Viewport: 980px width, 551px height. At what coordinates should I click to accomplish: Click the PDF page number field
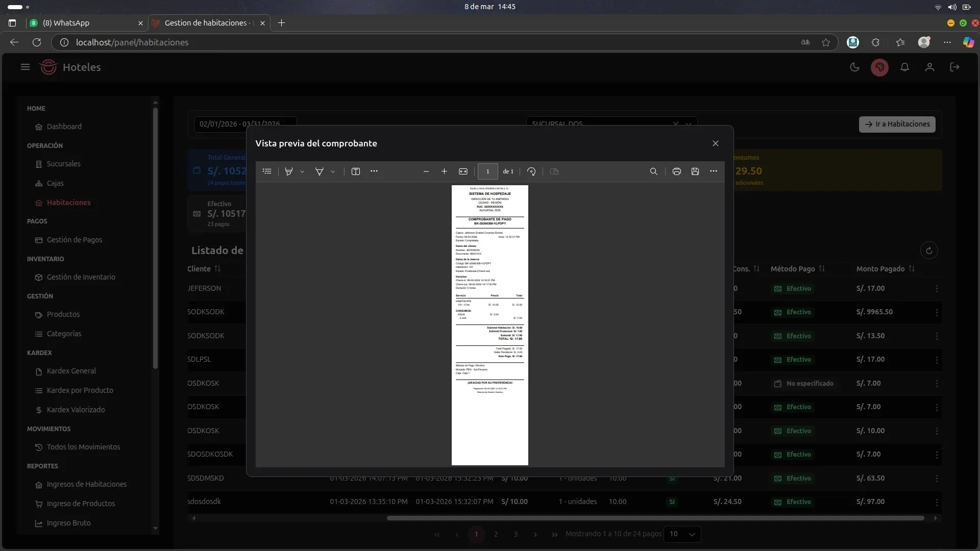(x=487, y=171)
